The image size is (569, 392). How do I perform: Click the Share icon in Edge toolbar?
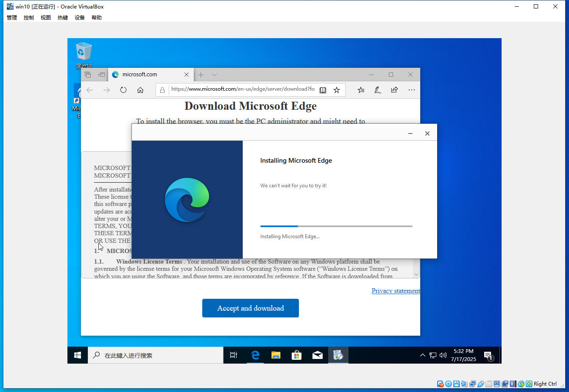coord(394,89)
